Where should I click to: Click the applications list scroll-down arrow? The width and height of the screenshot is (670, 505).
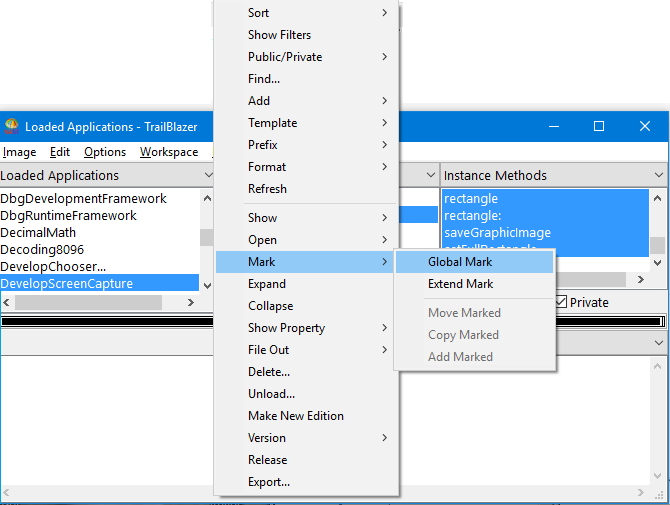[207, 285]
